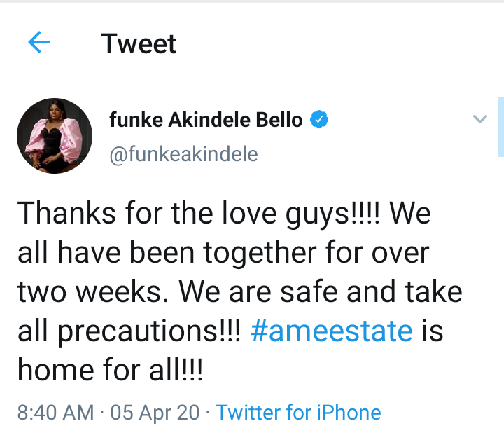Click the 05 Apr 20 date
The height and width of the screenshot is (447, 504).
tap(155, 413)
